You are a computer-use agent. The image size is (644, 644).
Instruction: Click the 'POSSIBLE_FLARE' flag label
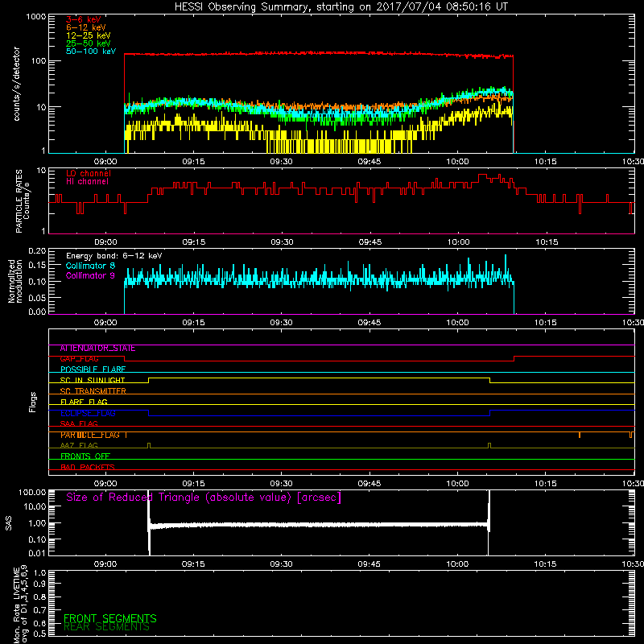[x=93, y=369]
